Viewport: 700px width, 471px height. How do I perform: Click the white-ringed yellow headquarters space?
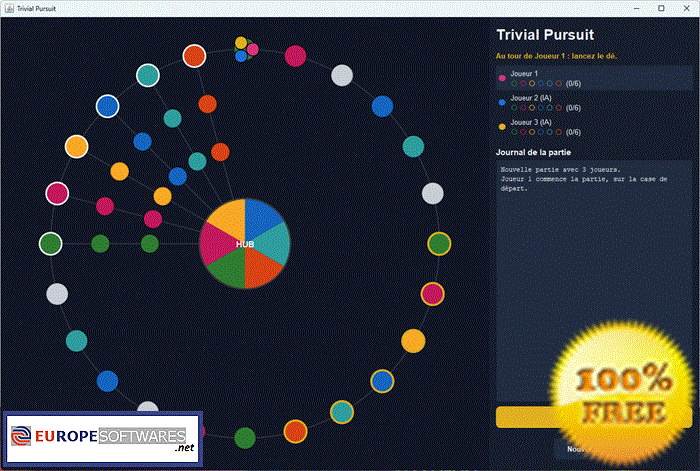(x=77, y=146)
